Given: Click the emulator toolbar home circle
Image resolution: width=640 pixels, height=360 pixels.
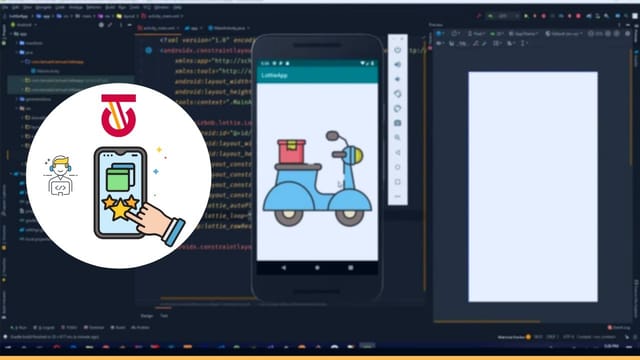Looking at the screenshot, I should [x=398, y=167].
